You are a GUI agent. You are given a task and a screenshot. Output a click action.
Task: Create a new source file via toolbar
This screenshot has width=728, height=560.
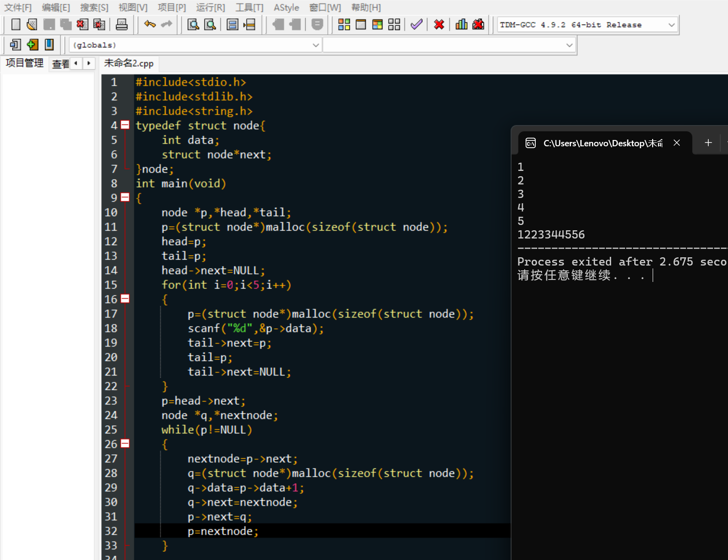(x=15, y=25)
